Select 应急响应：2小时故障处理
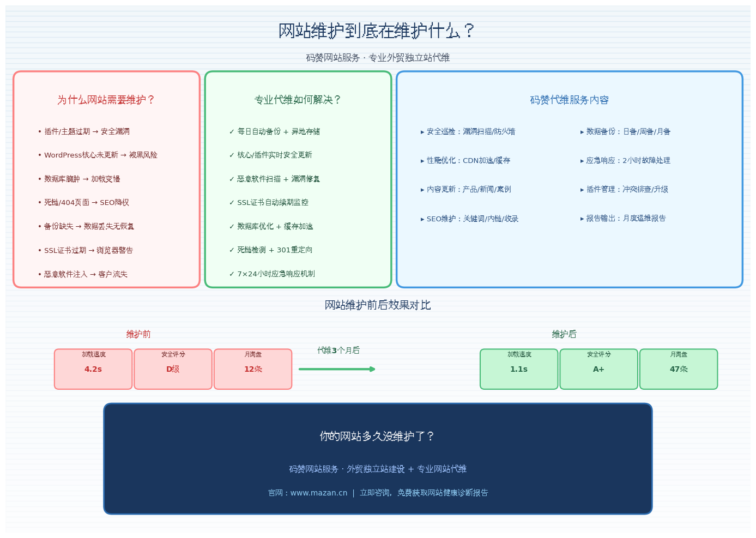 point(625,161)
